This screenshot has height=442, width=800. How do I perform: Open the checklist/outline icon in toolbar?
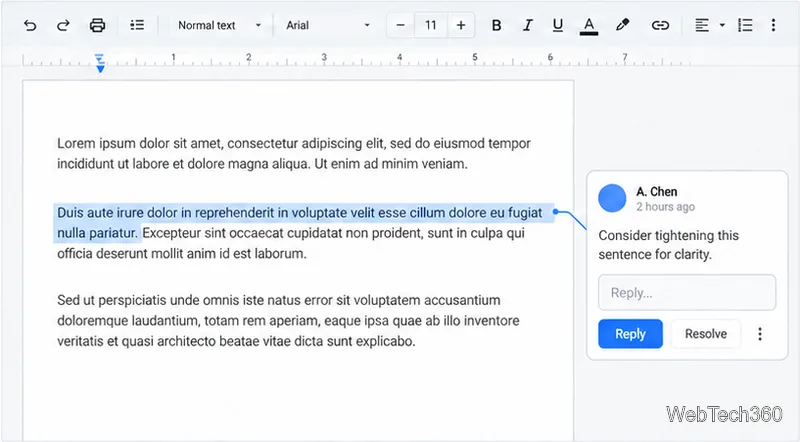pyautogui.click(x=137, y=25)
